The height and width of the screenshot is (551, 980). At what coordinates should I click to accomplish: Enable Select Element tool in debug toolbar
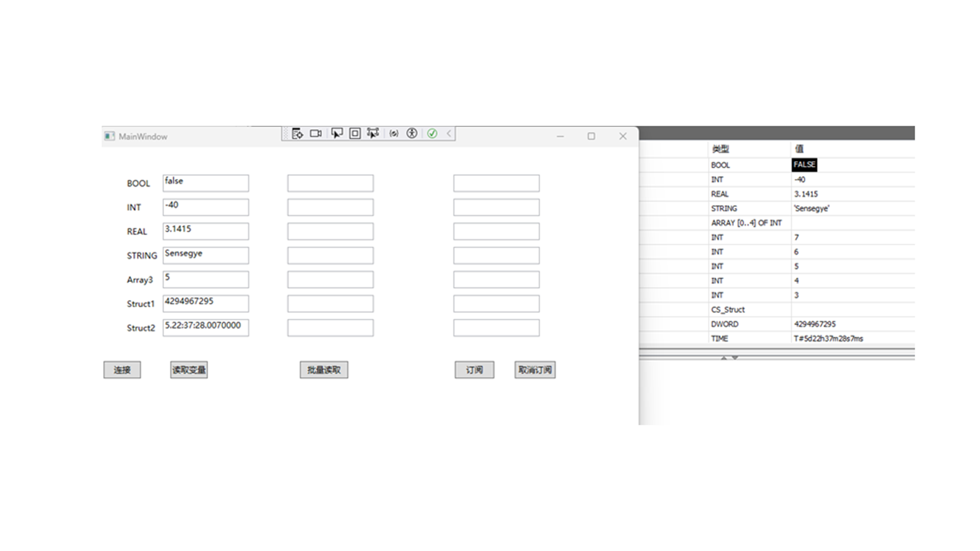(x=336, y=134)
